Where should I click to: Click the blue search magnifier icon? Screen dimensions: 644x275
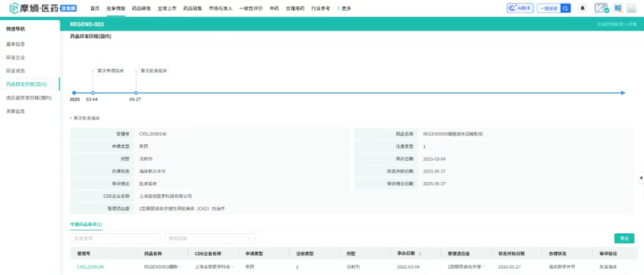(565, 8)
